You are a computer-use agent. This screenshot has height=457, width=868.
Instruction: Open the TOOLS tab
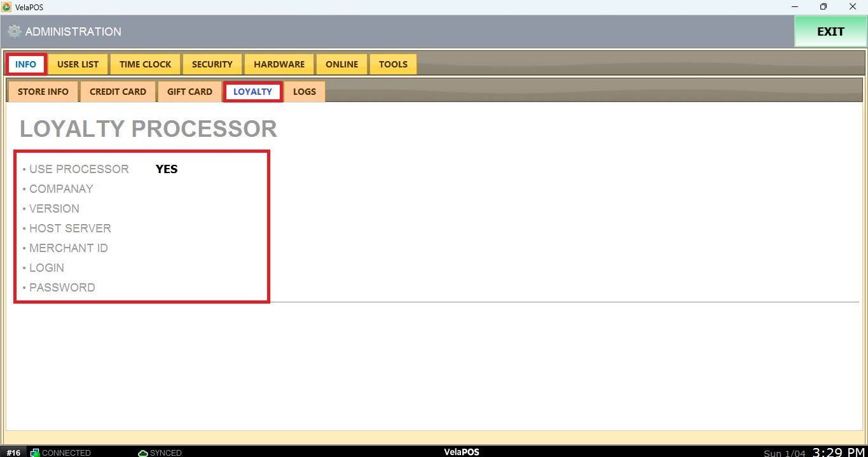(393, 64)
